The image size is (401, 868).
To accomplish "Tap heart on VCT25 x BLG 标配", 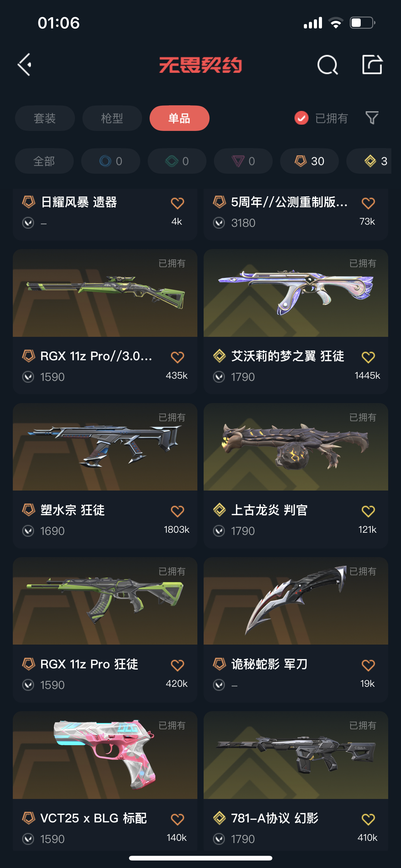I will pos(177,819).
